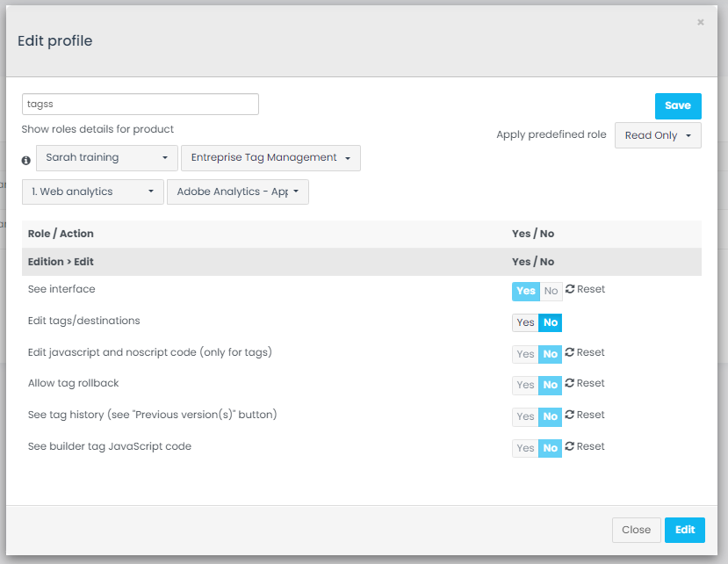Open the Adobe Analytics dropdown

(238, 192)
